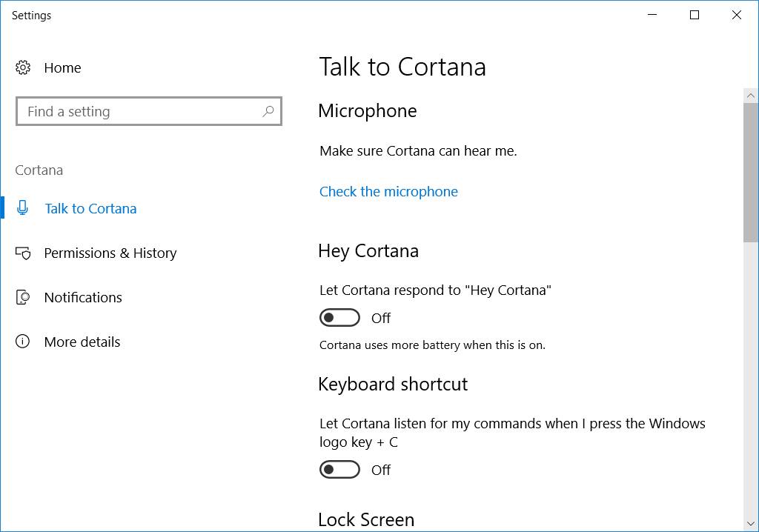Click the vertical scrollbar thumb
The width and height of the screenshot is (759, 532).
(751, 172)
